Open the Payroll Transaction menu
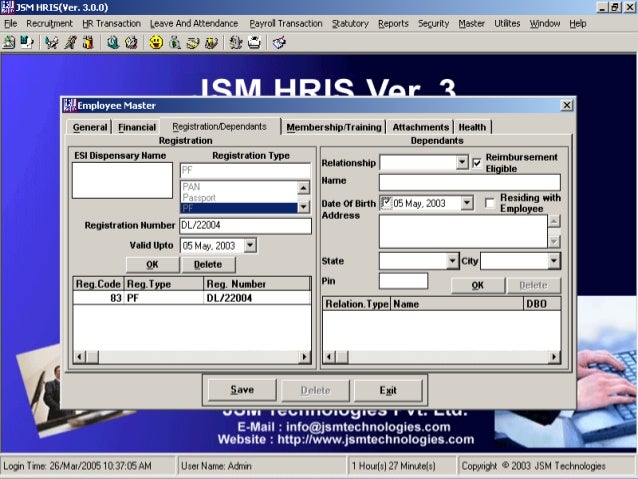 pyautogui.click(x=286, y=24)
